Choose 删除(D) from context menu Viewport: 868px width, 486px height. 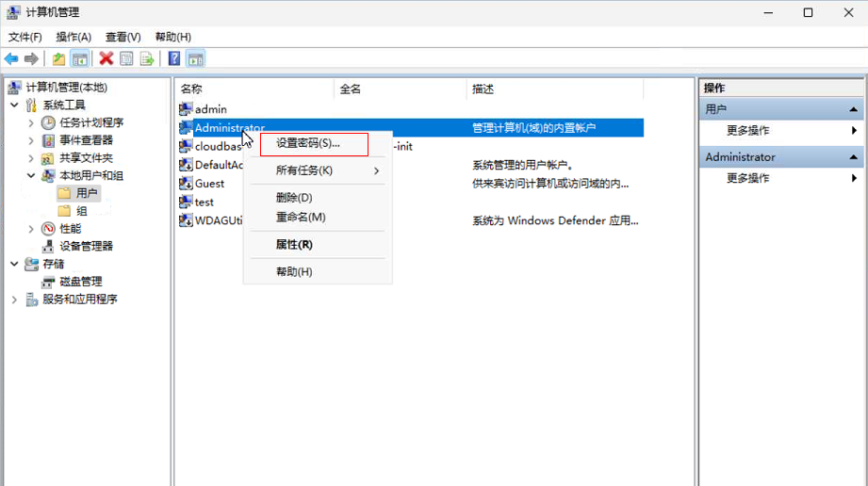[x=318, y=198]
